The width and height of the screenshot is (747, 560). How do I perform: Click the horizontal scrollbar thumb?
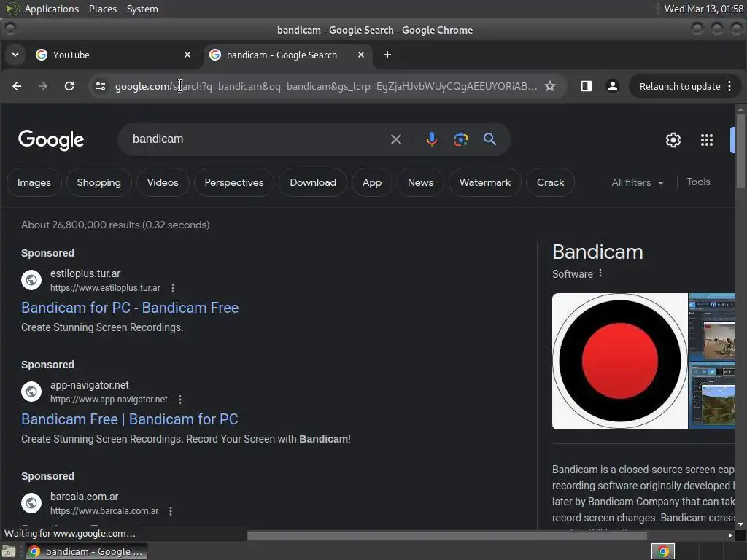[x=447, y=535]
